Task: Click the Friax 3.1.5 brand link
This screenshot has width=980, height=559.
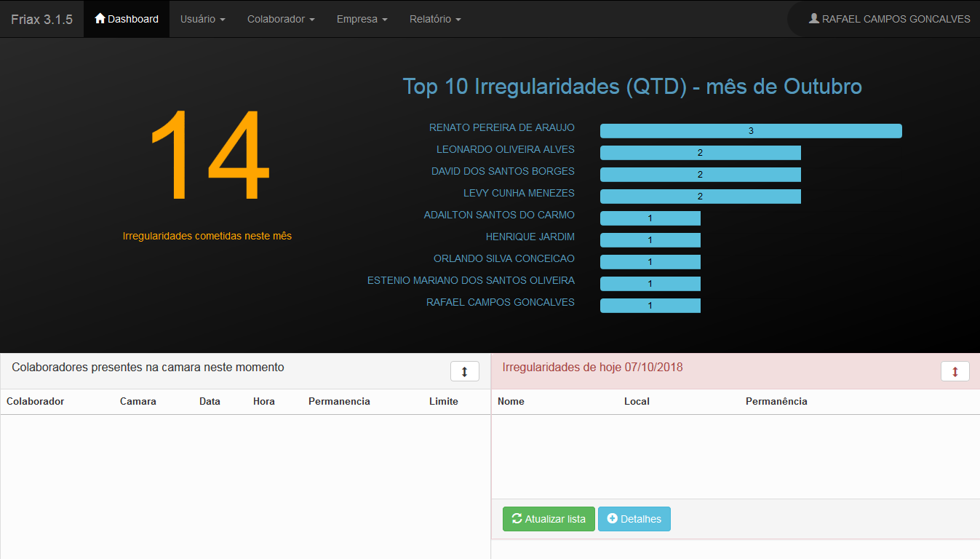Action: (41, 19)
